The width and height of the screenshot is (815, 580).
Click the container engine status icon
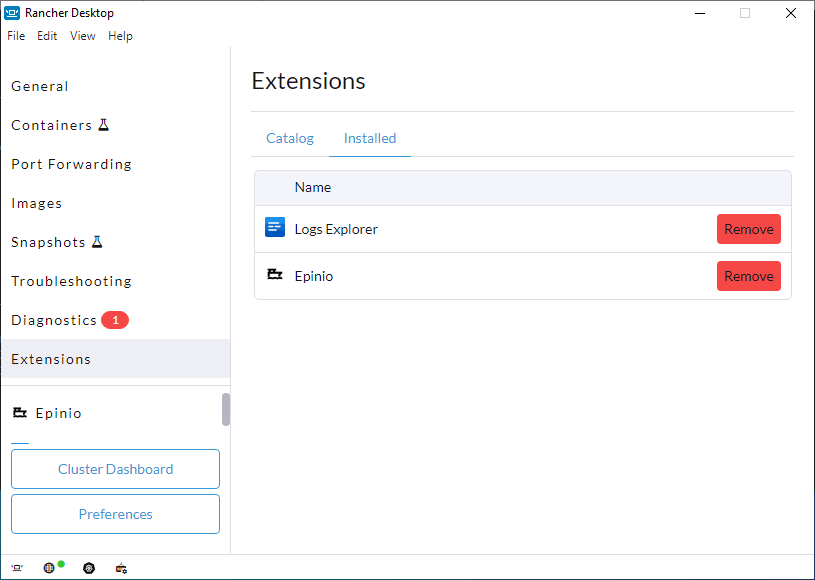(121, 568)
